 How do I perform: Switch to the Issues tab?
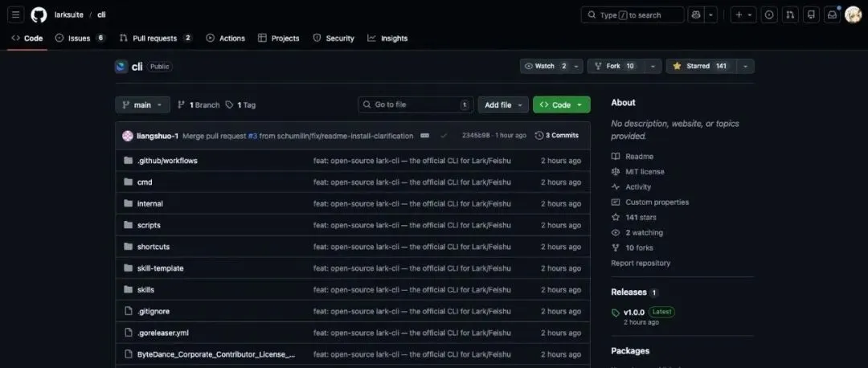(80, 39)
